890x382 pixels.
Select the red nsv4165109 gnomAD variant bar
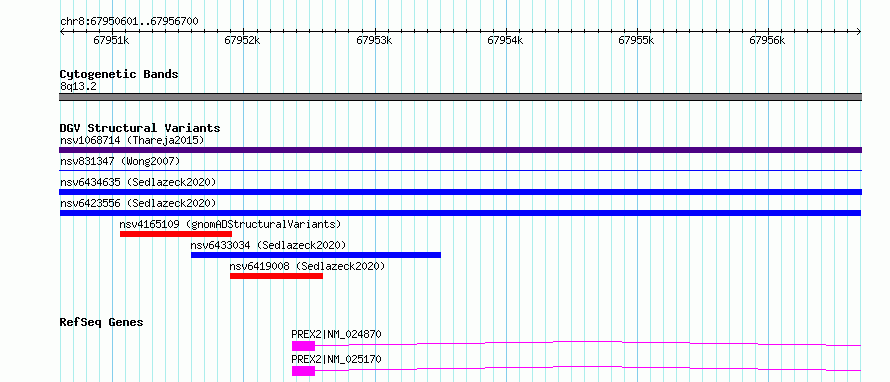tap(176, 234)
